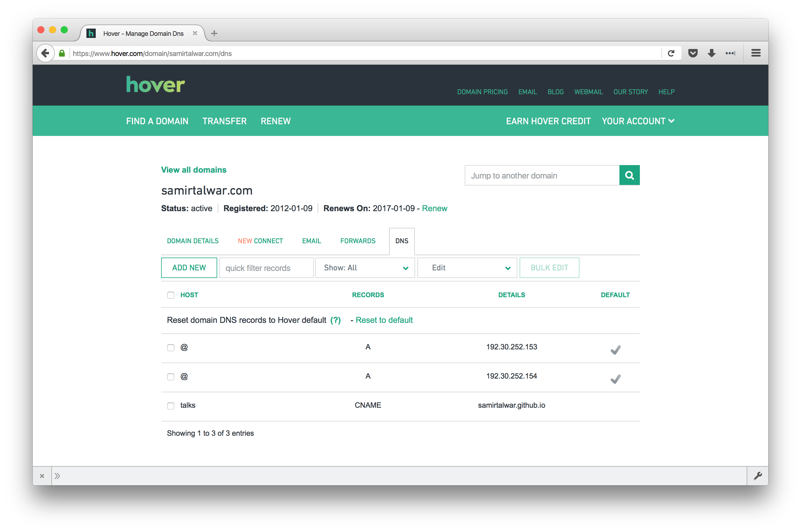Reload the page with refresh icon
This screenshot has height=532, width=801.
point(671,53)
